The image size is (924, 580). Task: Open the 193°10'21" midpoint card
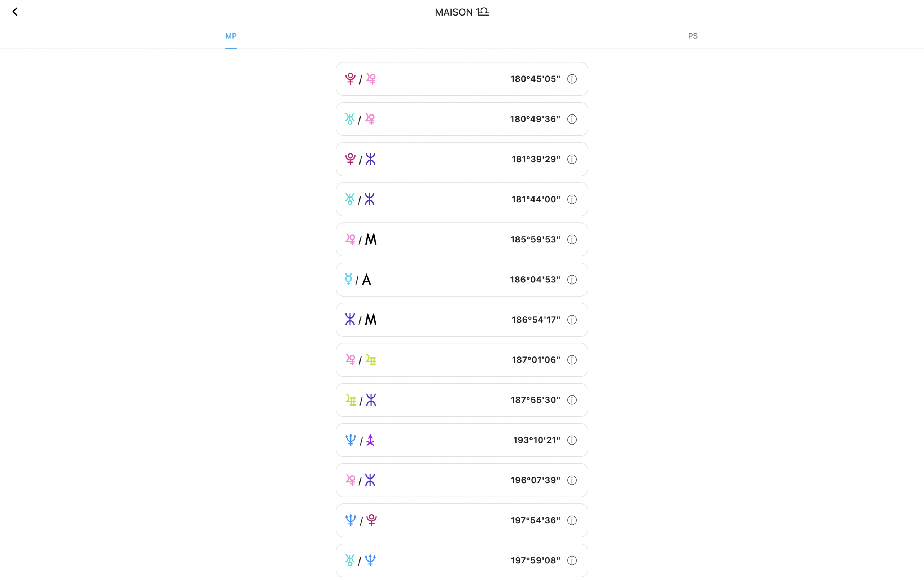point(441,440)
